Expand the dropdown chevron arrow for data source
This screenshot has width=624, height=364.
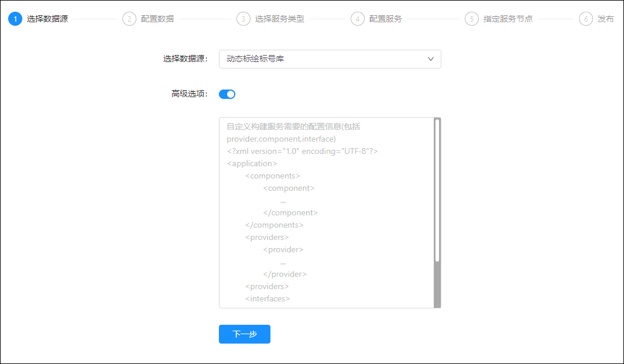(431, 59)
